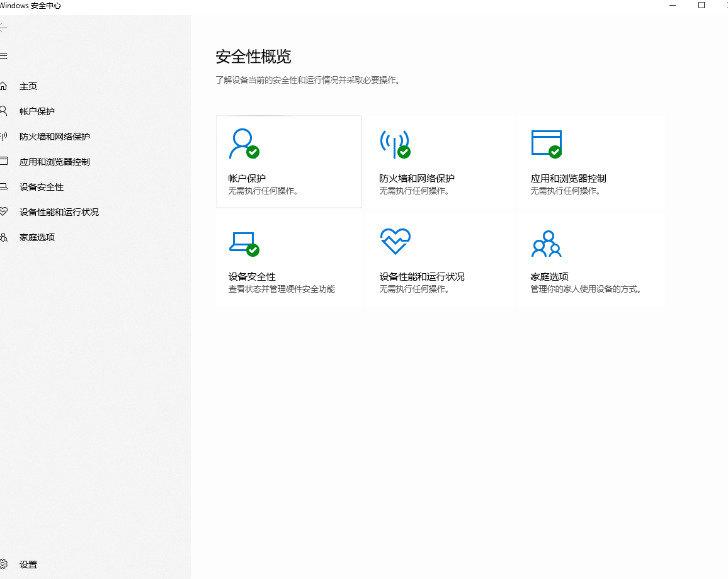
Task: Open the 应用和浏览器控制 tile title
Action: (x=568, y=179)
